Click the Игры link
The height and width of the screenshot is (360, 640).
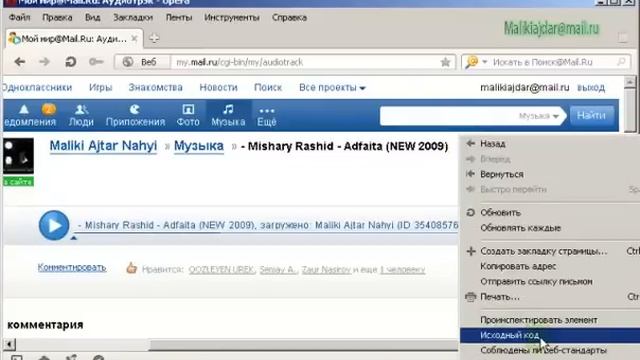click(x=100, y=87)
